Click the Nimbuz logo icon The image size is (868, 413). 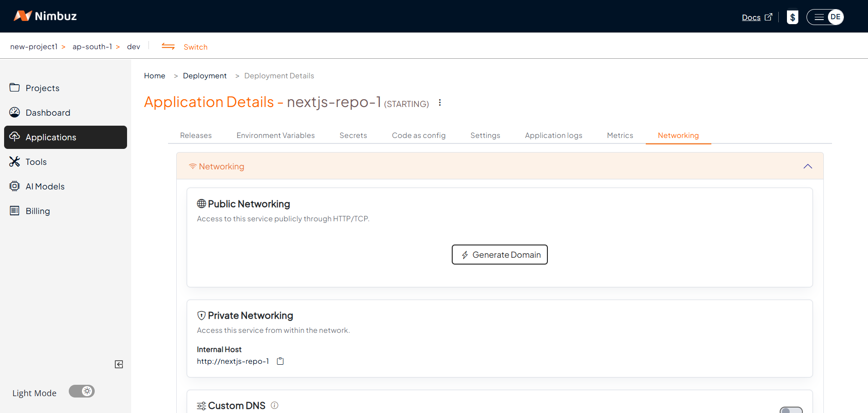click(x=23, y=16)
